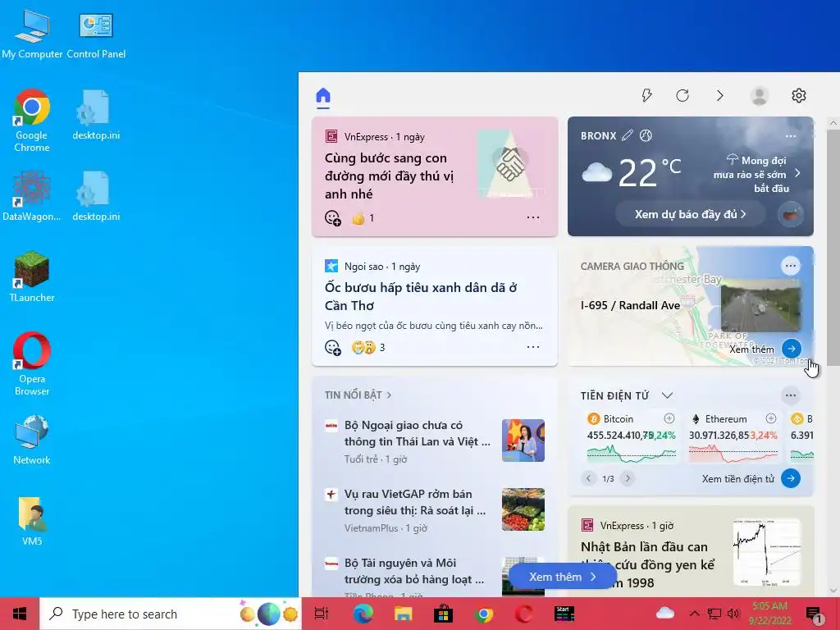Click the weather cloud icon in taskbar
Viewport: 840px width, 630px height.
pyautogui.click(x=664, y=612)
